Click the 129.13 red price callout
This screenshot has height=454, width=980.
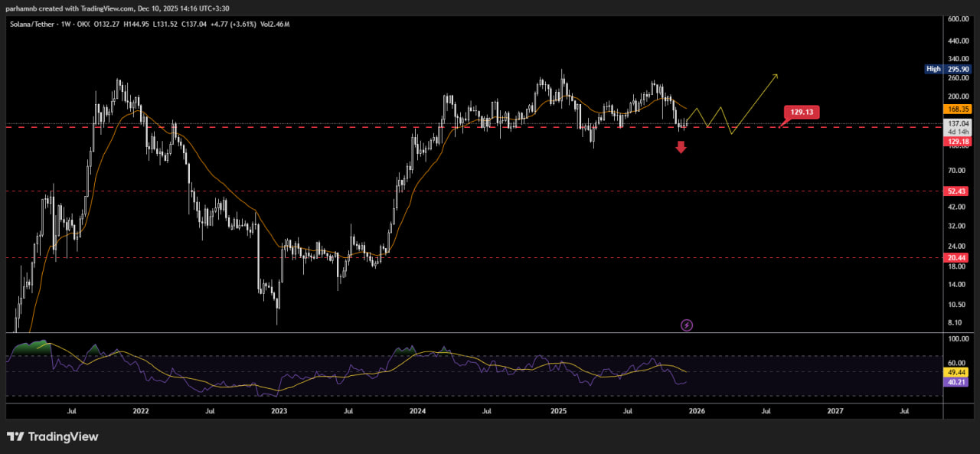801,112
